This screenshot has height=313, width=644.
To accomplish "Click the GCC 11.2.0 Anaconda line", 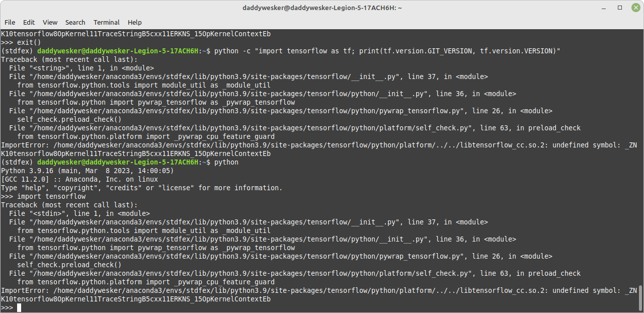I will pos(80,179).
